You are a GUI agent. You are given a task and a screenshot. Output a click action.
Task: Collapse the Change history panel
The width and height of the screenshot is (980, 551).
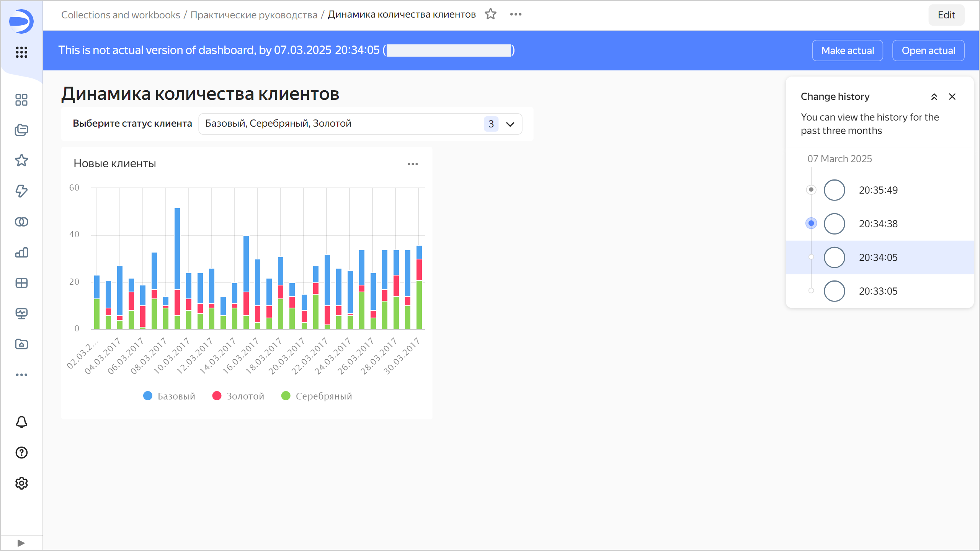[x=934, y=97]
